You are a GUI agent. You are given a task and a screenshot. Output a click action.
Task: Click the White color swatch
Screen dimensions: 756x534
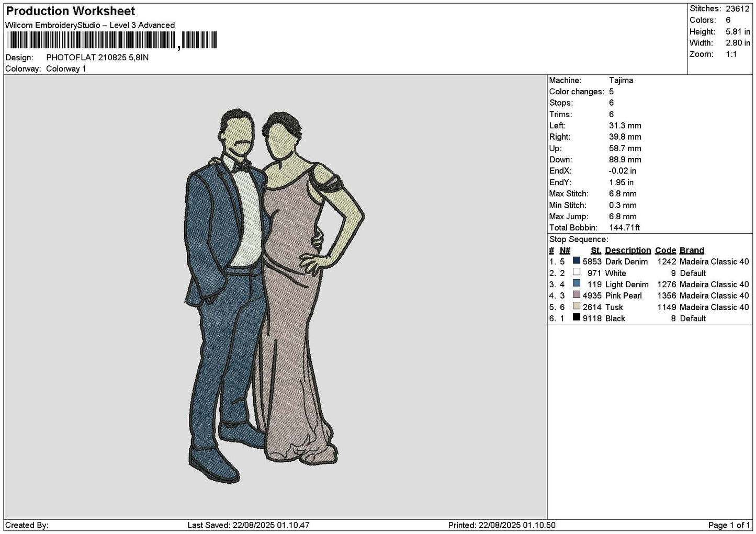(577, 272)
